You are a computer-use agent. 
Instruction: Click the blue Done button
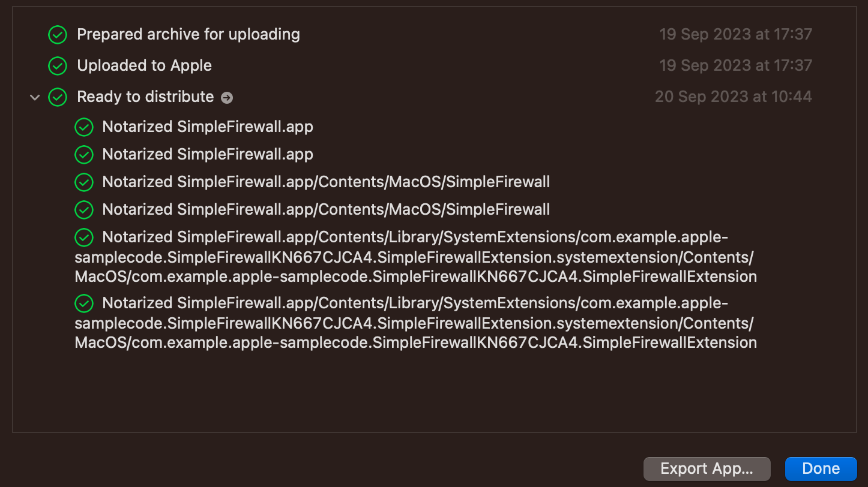[x=821, y=468]
